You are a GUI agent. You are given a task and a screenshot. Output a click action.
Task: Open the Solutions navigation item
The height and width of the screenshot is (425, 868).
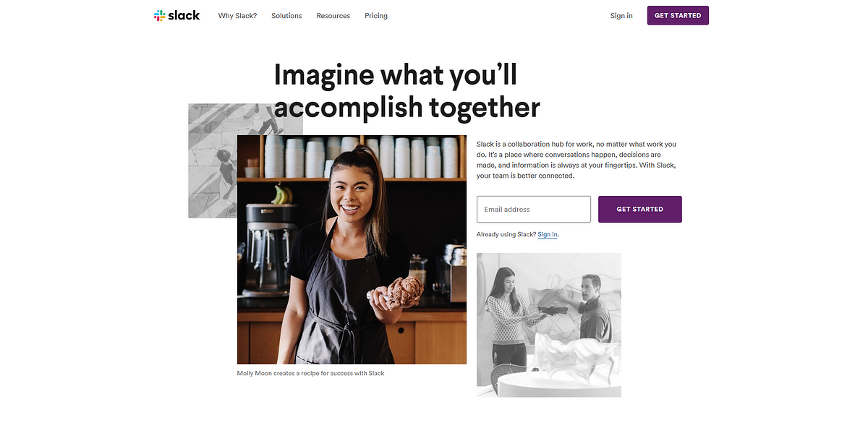pyautogui.click(x=286, y=16)
